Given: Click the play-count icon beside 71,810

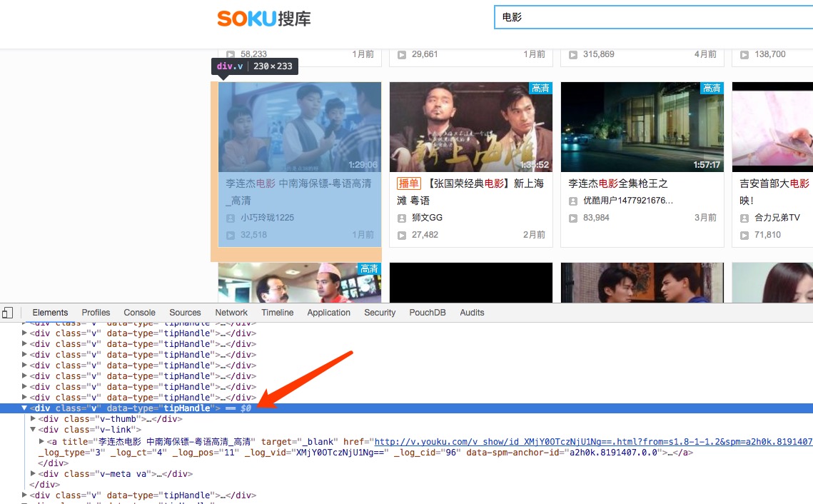Looking at the screenshot, I should 744,236.
